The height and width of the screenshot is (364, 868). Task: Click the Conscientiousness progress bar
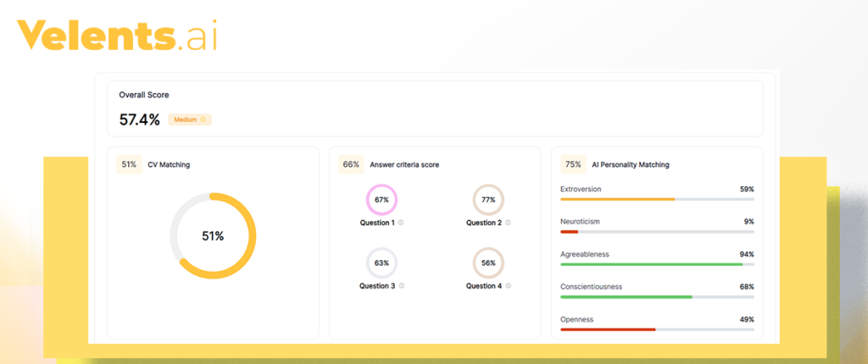657,297
